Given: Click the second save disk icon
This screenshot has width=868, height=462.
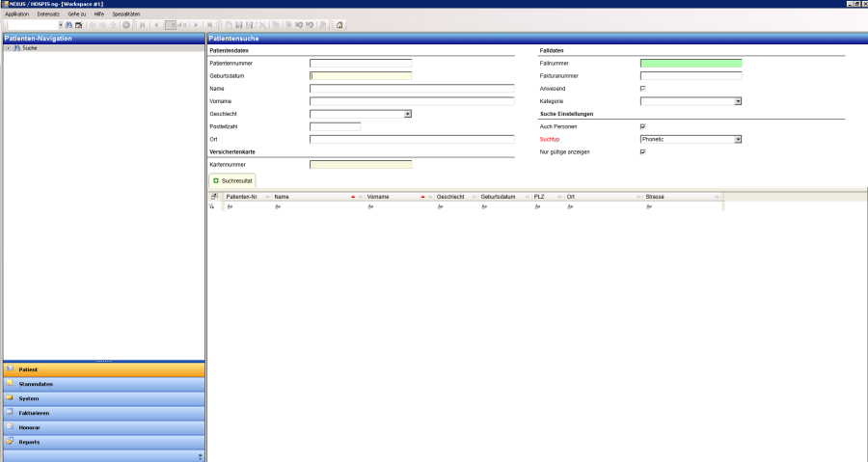Looking at the screenshot, I should [249, 25].
